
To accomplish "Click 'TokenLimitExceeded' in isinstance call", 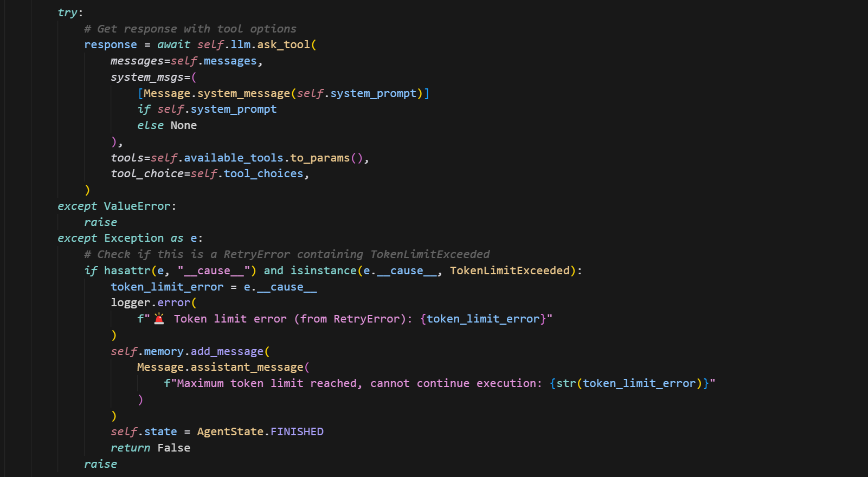I will coord(510,270).
